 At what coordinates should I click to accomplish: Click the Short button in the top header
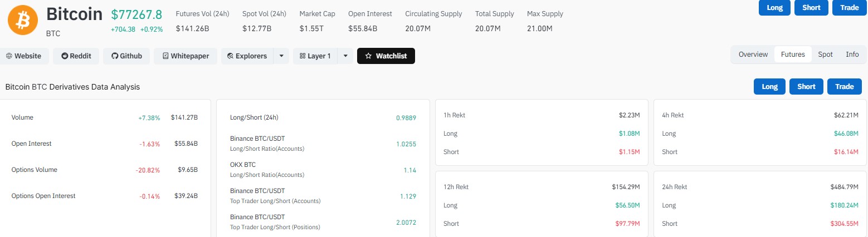click(x=811, y=8)
